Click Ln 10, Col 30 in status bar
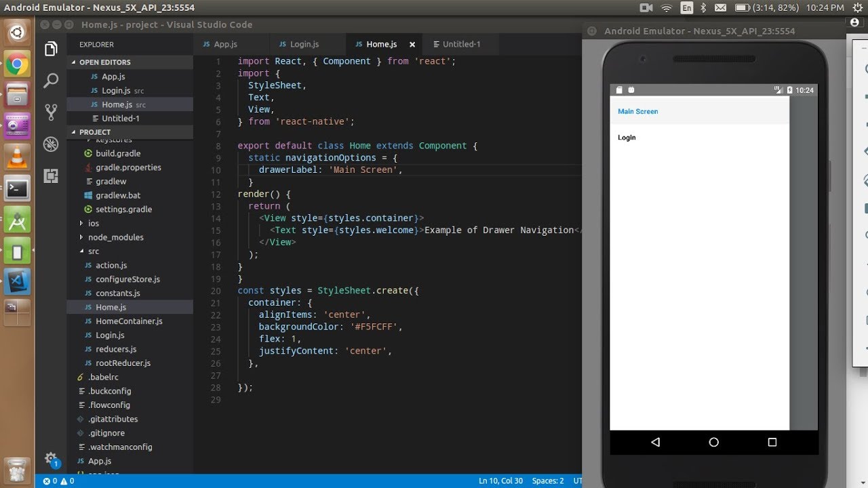868x488 pixels. (500, 481)
